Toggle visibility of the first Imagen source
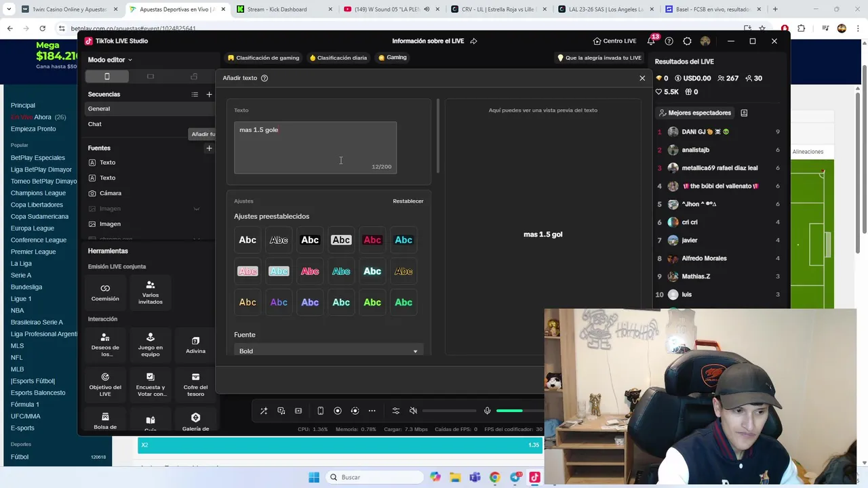The height and width of the screenshot is (488, 868). point(197,209)
